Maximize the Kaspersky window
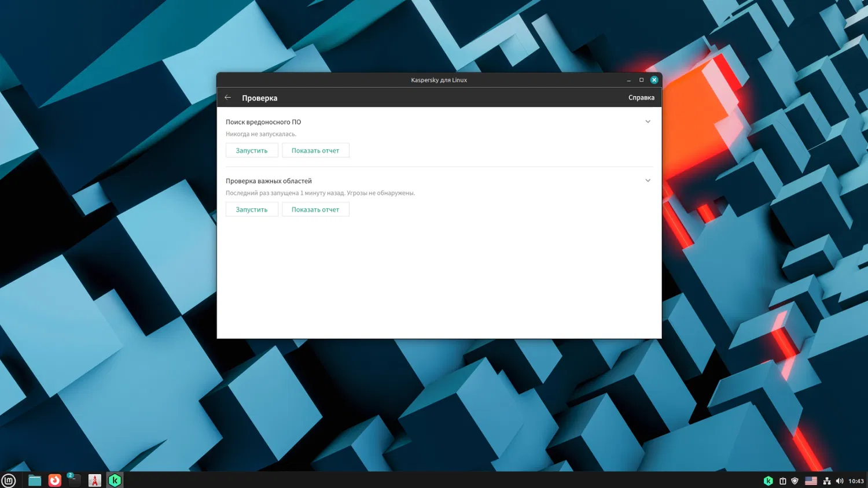This screenshot has width=868, height=488. coord(641,80)
